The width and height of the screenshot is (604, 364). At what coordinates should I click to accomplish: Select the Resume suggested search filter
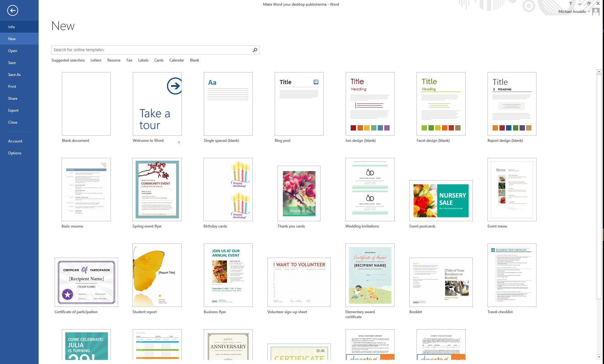coord(113,60)
